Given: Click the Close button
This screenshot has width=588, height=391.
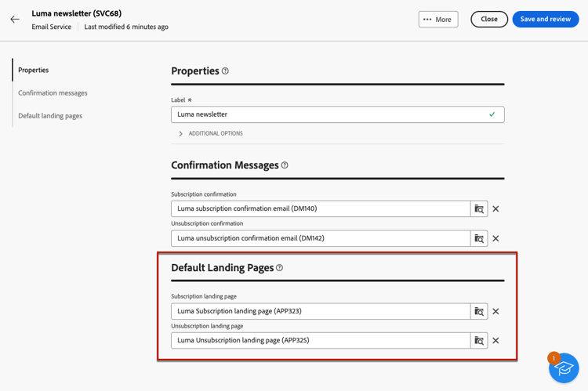Looking at the screenshot, I should coord(489,20).
